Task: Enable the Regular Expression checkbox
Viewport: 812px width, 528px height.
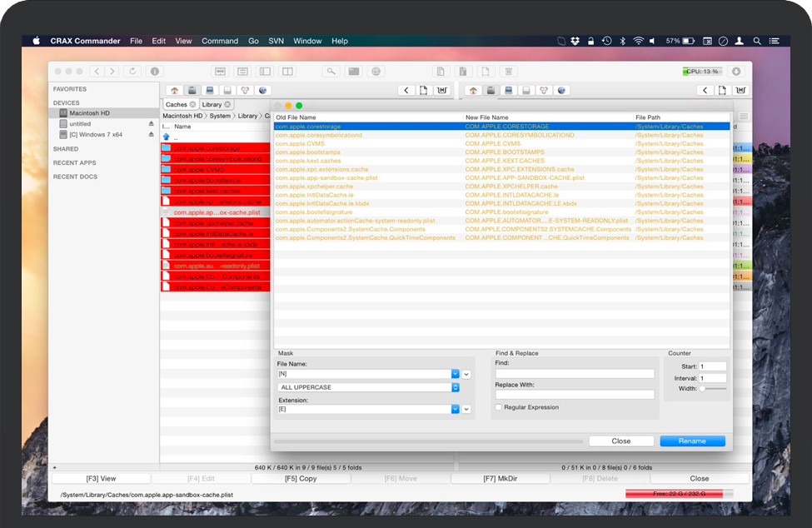Action: coord(499,407)
